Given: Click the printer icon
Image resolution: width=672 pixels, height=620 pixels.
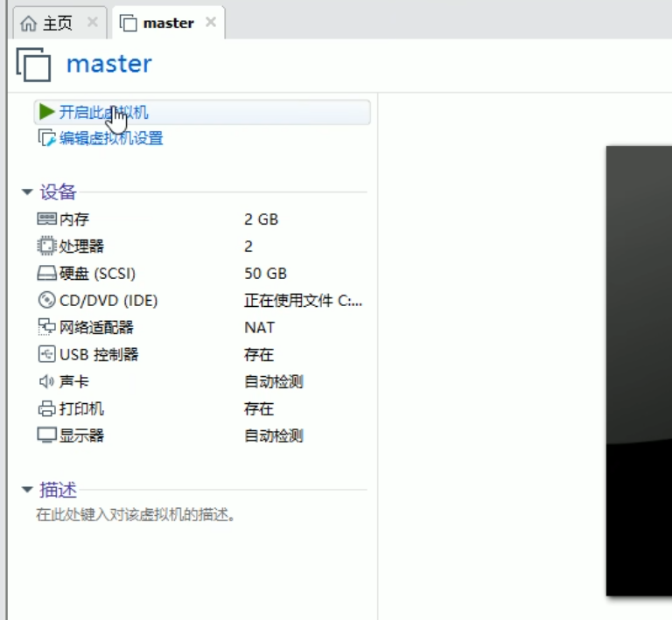Looking at the screenshot, I should coord(46,408).
